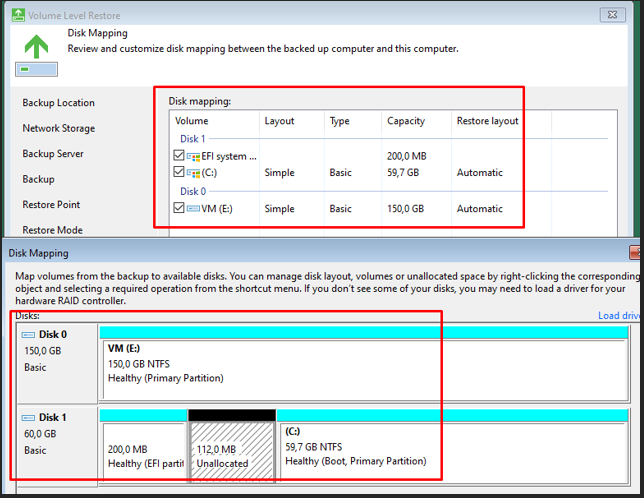Screen dimensions: 644x498
Task: Go to the Restore Point step
Action: 51,204
